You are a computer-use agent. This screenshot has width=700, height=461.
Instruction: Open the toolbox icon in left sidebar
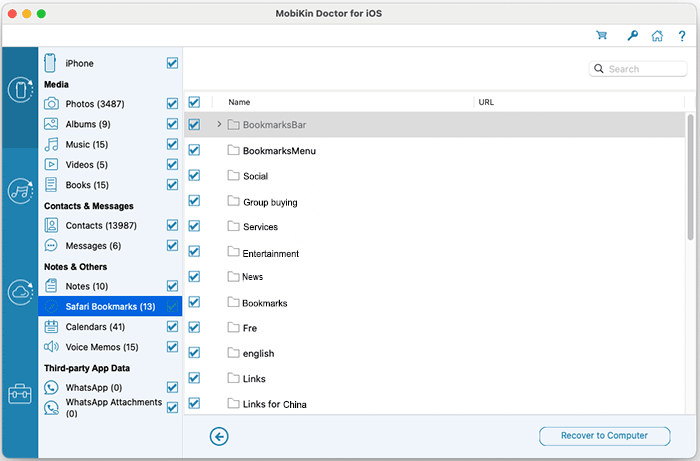click(19, 394)
